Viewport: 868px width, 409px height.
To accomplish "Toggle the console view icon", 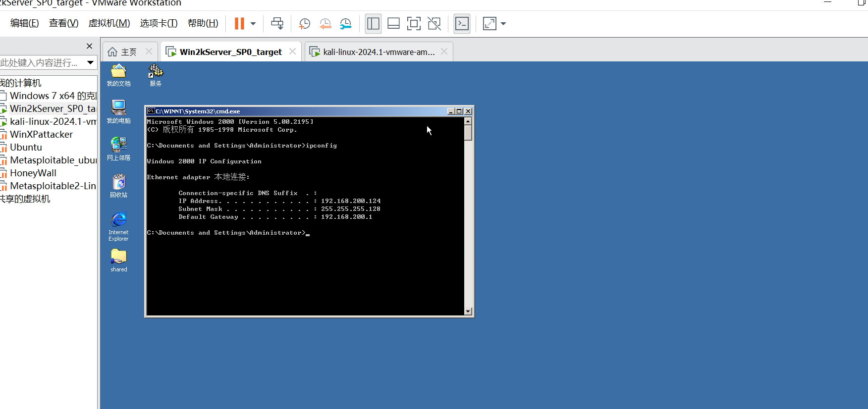I will pyautogui.click(x=462, y=24).
